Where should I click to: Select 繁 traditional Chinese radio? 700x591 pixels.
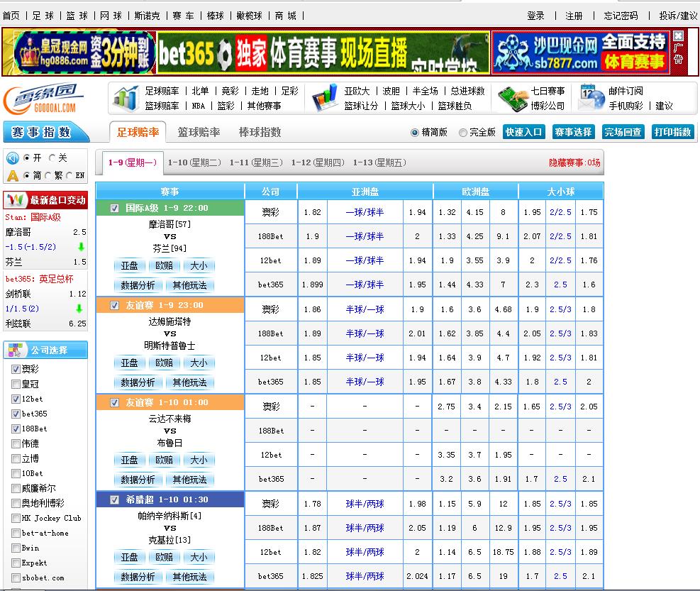[48, 175]
